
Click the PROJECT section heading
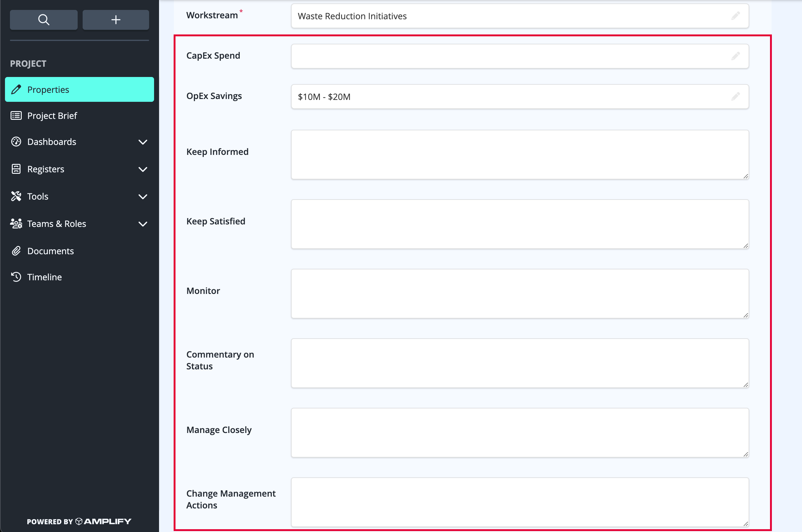click(28, 63)
